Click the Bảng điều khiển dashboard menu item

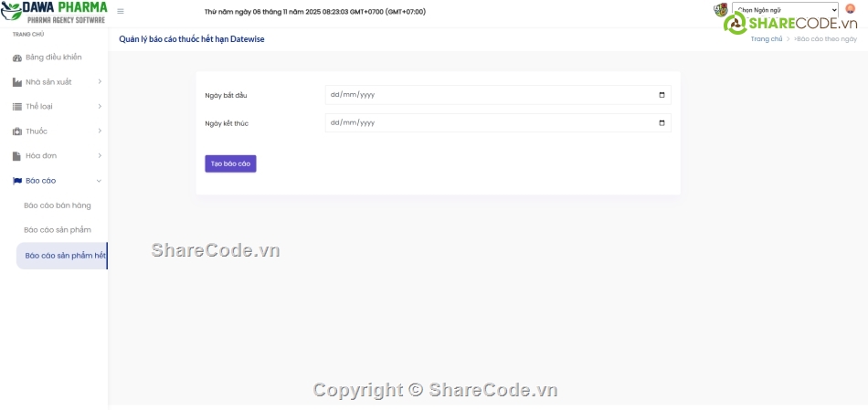coord(53,58)
